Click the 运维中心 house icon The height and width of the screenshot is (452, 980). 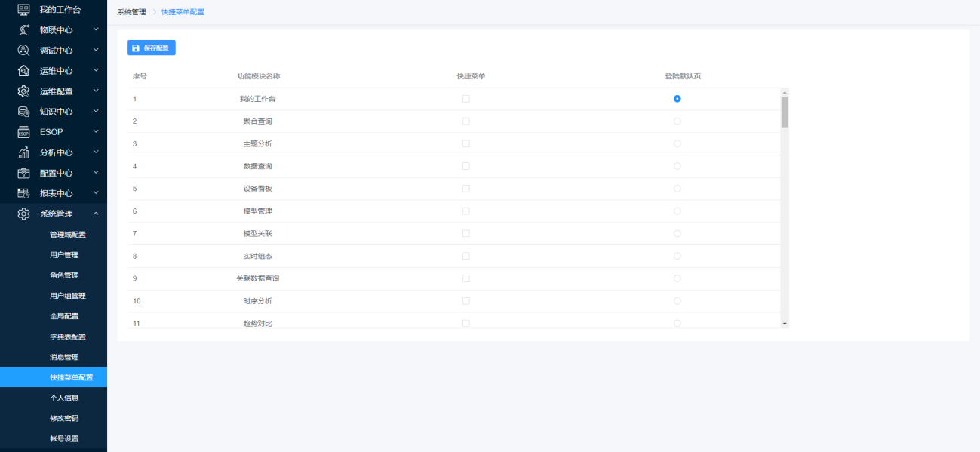23,71
